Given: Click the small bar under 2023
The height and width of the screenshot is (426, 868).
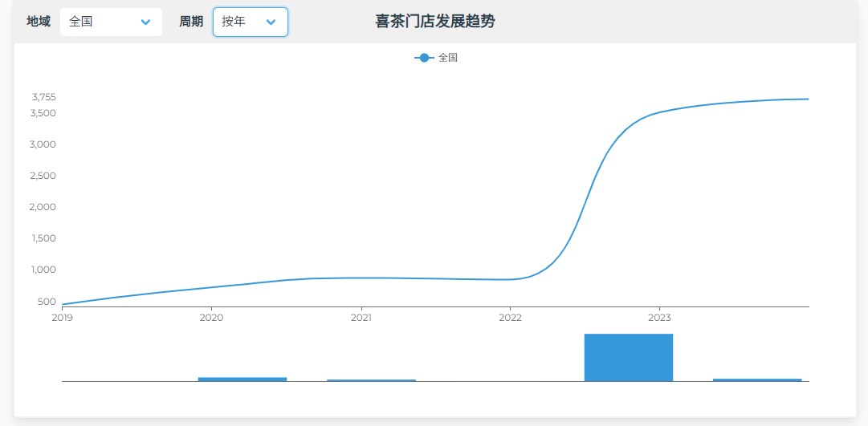Looking at the screenshot, I should 757,380.
